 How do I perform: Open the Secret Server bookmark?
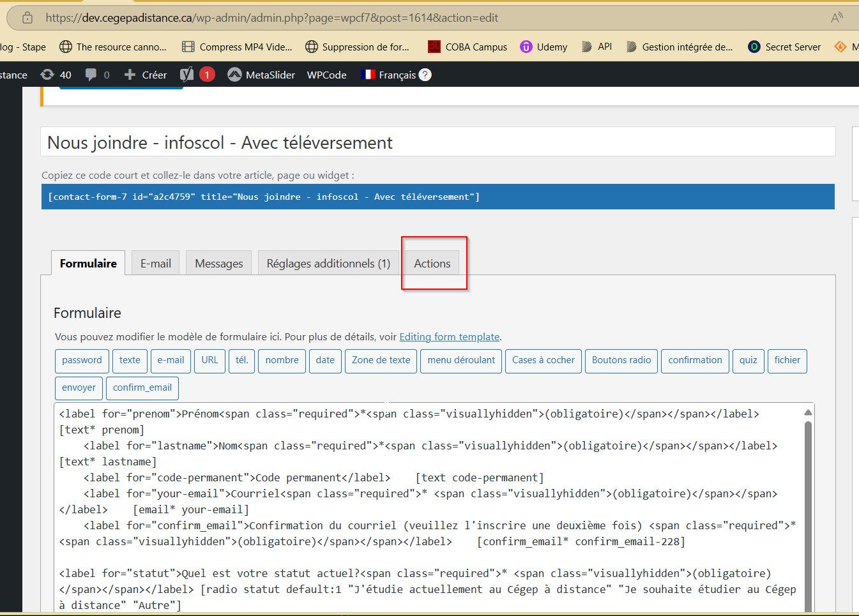(x=784, y=47)
